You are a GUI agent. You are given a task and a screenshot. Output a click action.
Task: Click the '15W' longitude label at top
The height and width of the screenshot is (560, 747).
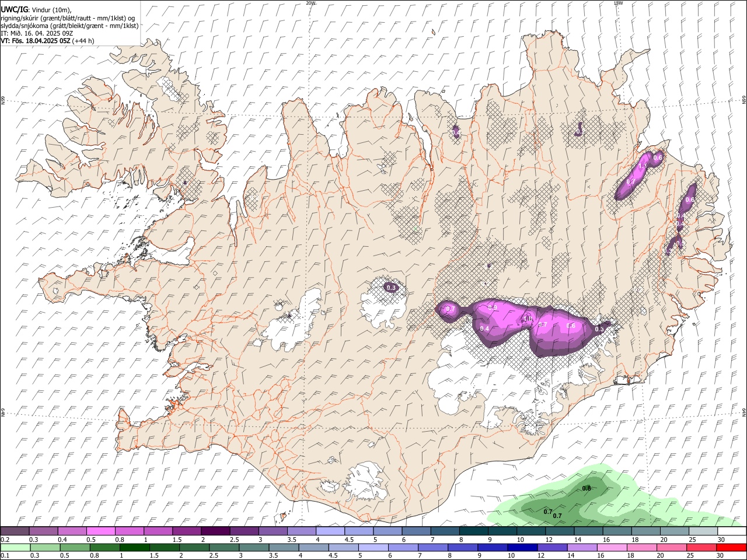[618, 3]
